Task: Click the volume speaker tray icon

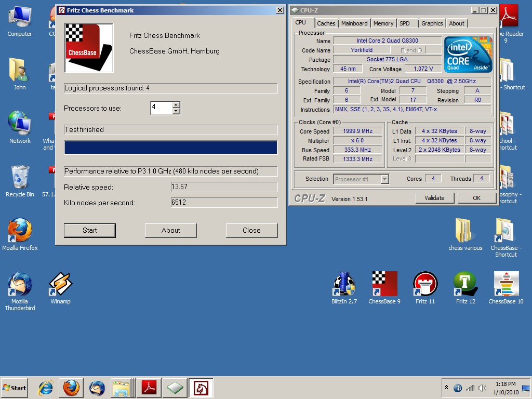Action: 482,388
